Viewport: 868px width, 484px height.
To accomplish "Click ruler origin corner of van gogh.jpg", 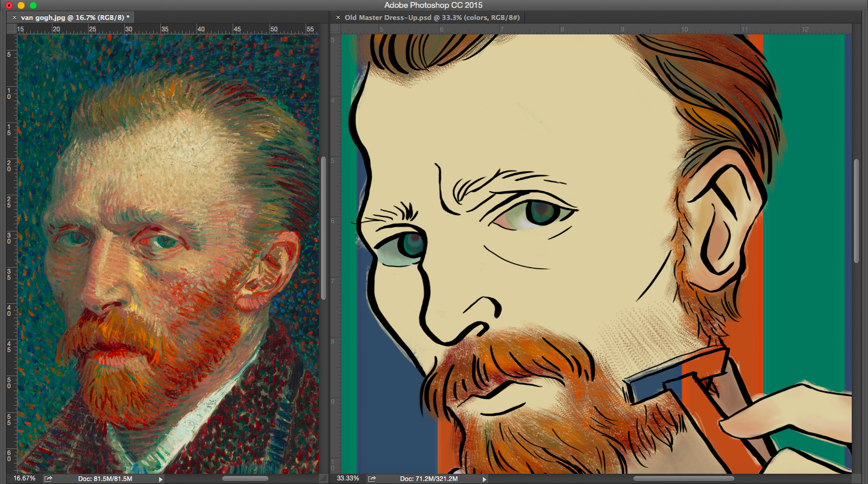I will coord(11,29).
